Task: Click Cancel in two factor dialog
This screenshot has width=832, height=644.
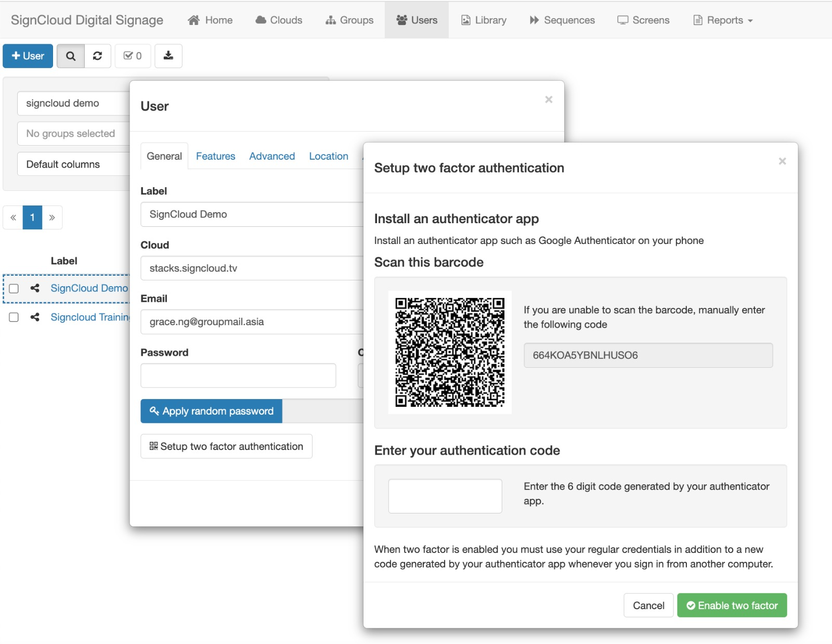Action: pos(648,606)
